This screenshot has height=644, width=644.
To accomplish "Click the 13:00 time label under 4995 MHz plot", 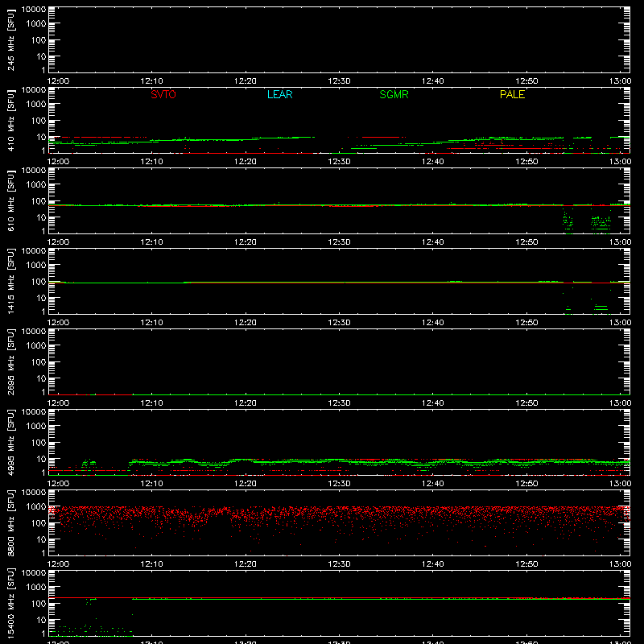I will click(620, 484).
